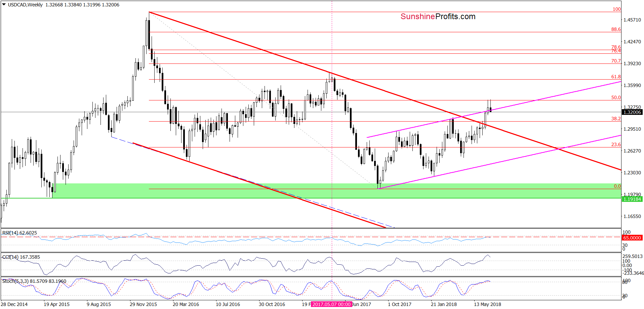The width and height of the screenshot is (644, 309).
Task: Select the Fibonacci 38.2 level label
Action: 616,119
